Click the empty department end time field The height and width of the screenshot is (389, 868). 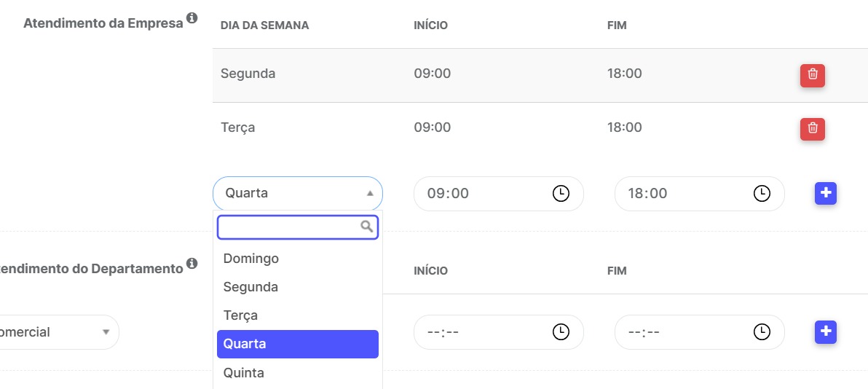[700, 332]
